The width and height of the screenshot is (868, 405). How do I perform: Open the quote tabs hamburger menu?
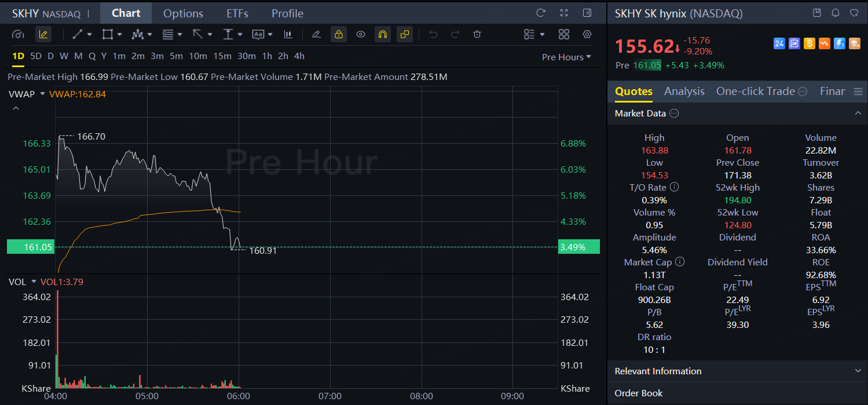[858, 92]
